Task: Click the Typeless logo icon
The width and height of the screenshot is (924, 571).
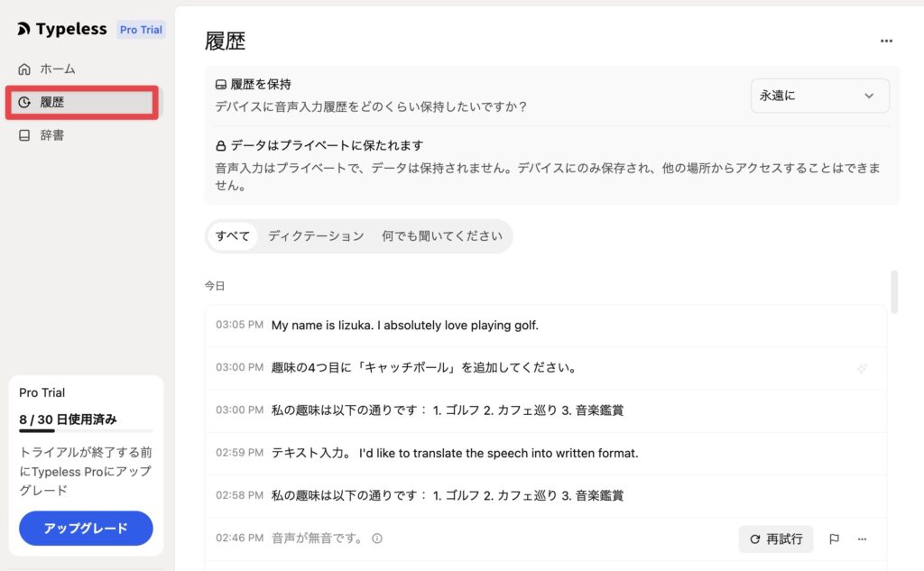Action: [x=23, y=30]
